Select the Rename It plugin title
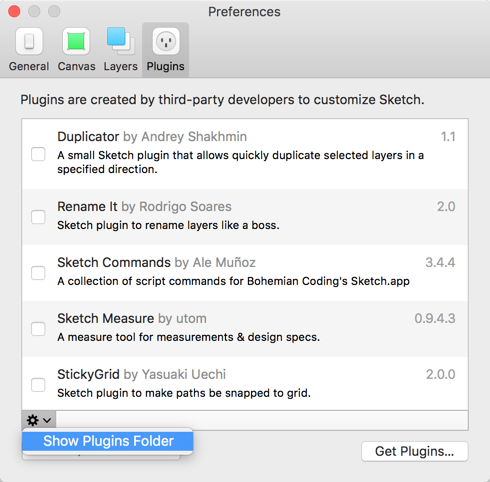This screenshot has height=482, width=490. [87, 207]
